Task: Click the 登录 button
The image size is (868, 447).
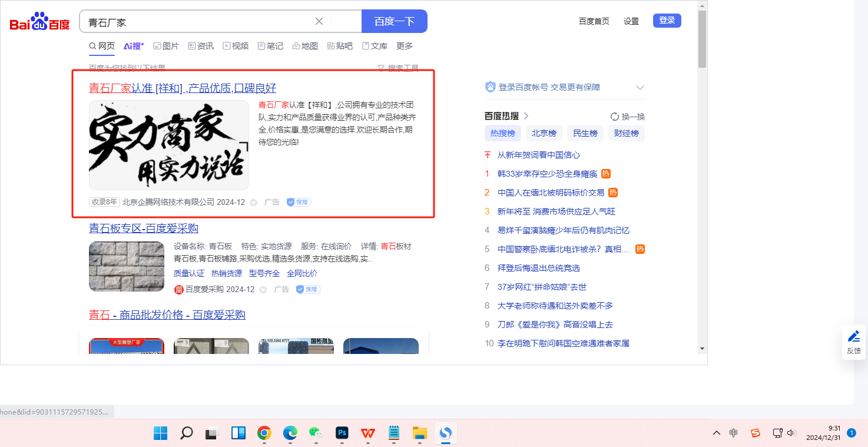Action: pyautogui.click(x=667, y=21)
